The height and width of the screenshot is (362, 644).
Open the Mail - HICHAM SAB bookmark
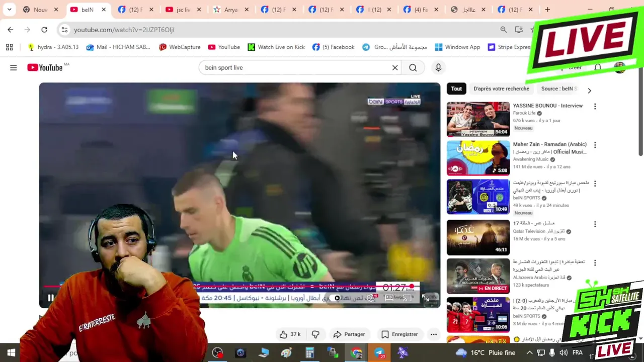(x=118, y=47)
